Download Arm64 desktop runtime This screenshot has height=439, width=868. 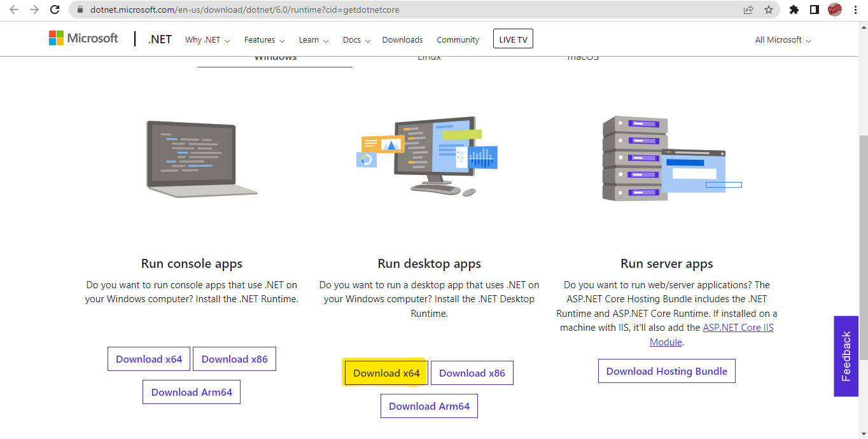coord(429,406)
